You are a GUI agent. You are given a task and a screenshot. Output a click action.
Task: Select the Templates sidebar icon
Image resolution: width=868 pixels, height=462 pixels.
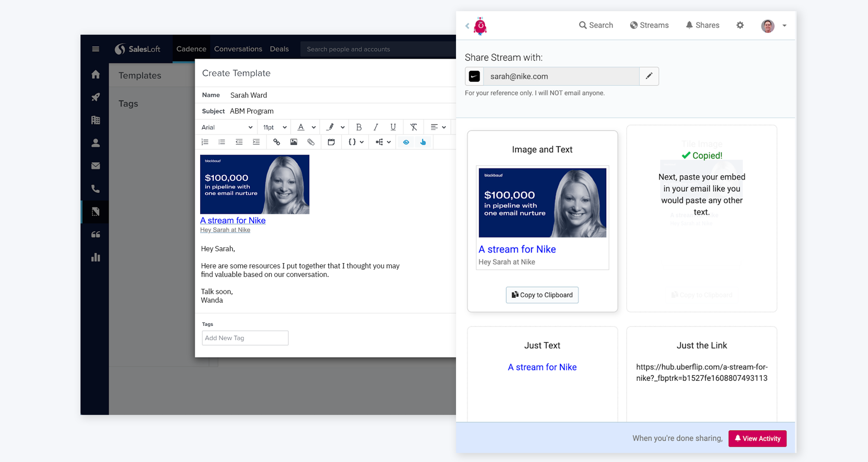96,212
